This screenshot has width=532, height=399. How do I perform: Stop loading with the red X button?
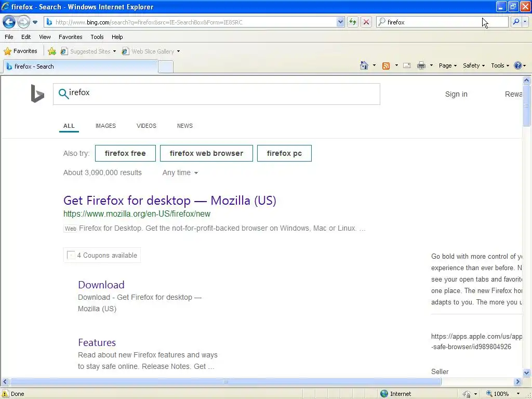(366, 22)
